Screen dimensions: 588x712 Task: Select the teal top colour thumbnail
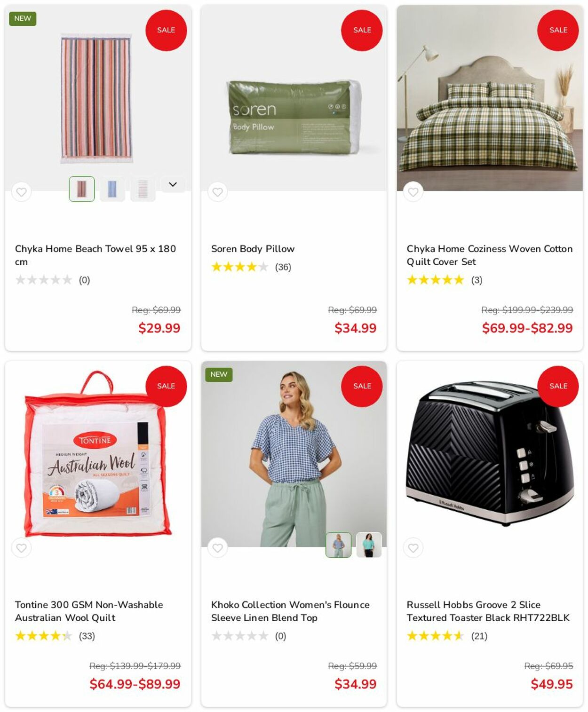[x=369, y=545]
